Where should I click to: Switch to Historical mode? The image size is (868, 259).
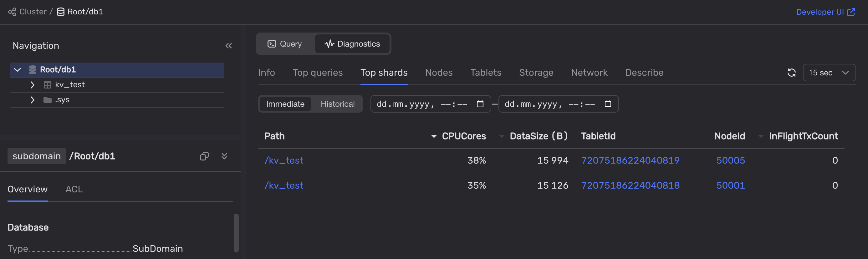tap(337, 104)
